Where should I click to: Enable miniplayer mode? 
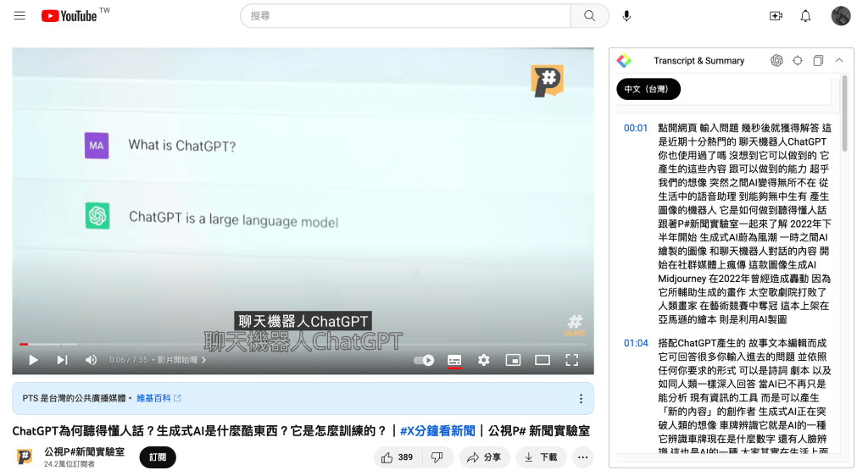(x=513, y=361)
